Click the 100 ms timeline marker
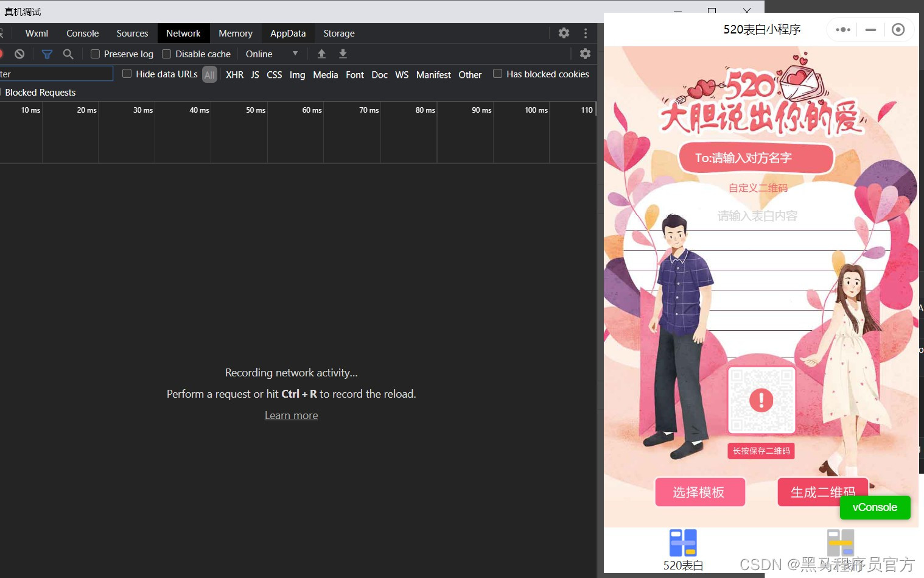The height and width of the screenshot is (578, 924). coord(536,110)
